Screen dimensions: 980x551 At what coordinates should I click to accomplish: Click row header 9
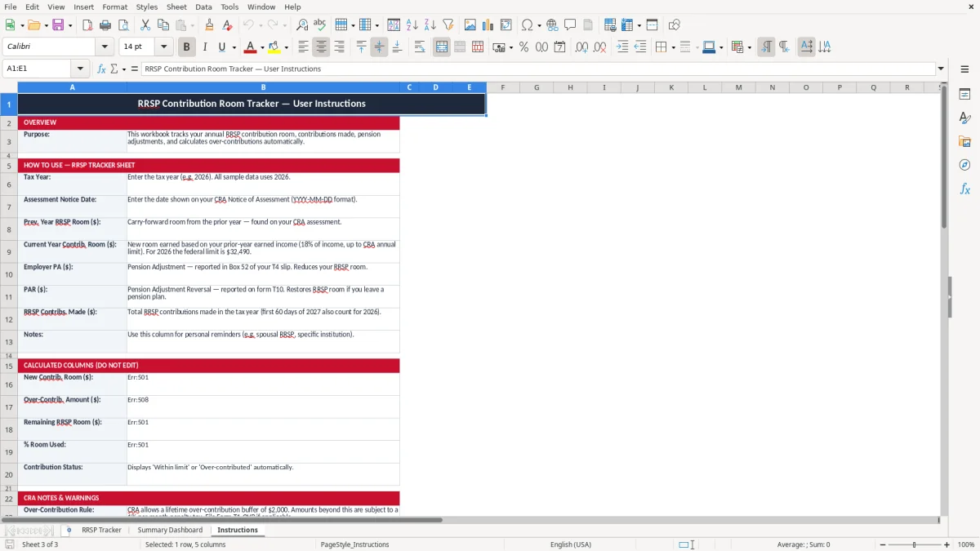point(9,251)
